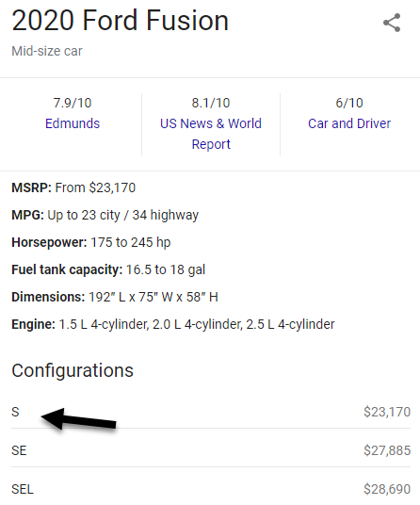Click the MSRP label
Viewport: 420px width, 505px height.
click(x=31, y=187)
